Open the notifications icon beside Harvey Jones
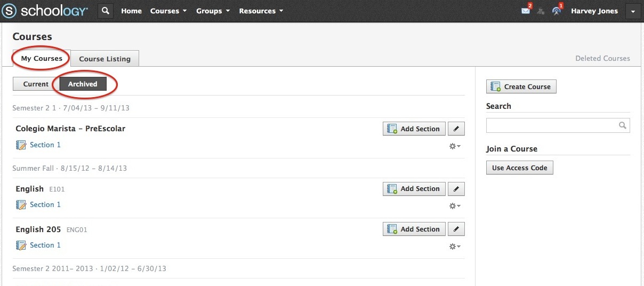 pos(557,11)
